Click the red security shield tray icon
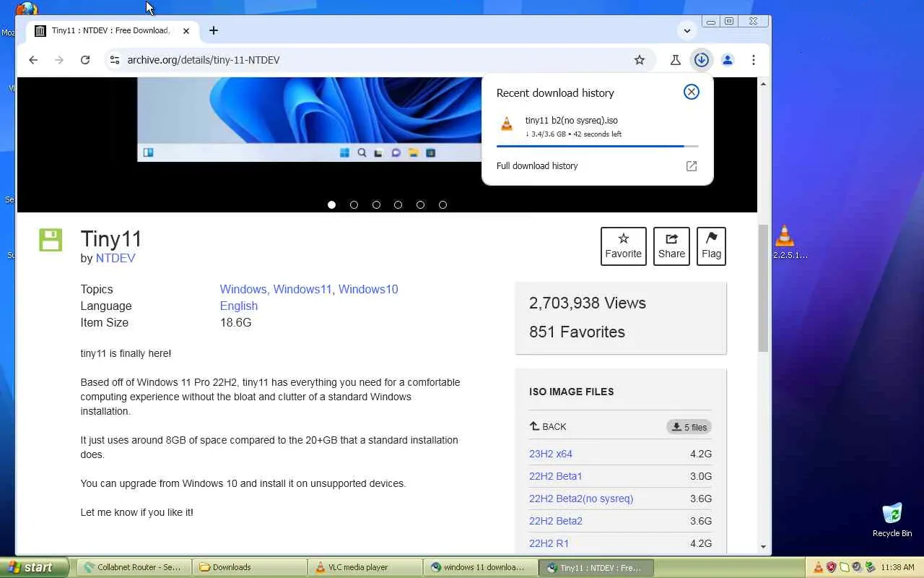 click(x=832, y=567)
